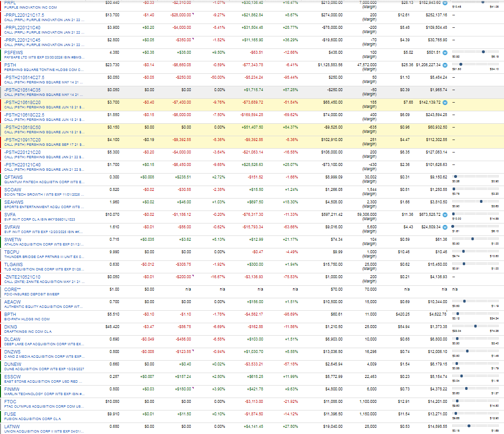Select PSTH current value $1,128,883.56
504x434 pixels.
coord(330,65)
